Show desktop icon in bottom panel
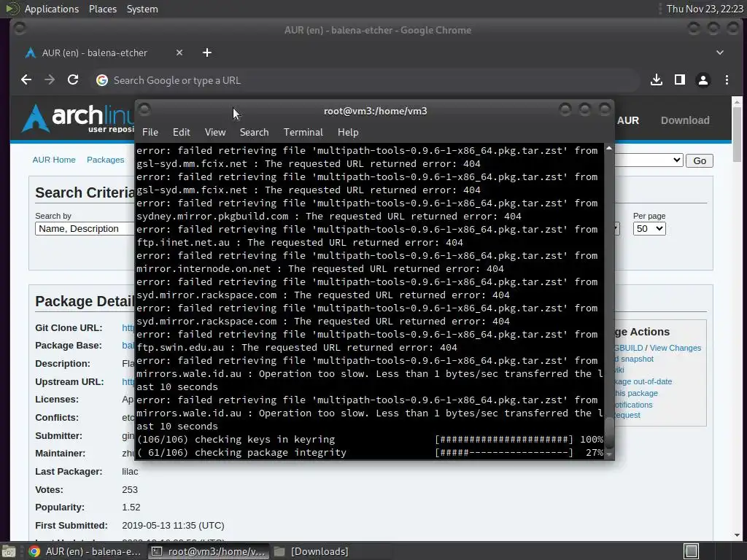Image resolution: width=747 pixels, height=560 pixels. point(9,551)
